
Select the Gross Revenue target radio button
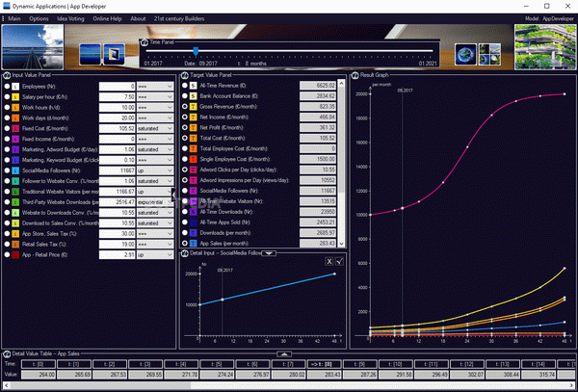(185, 107)
